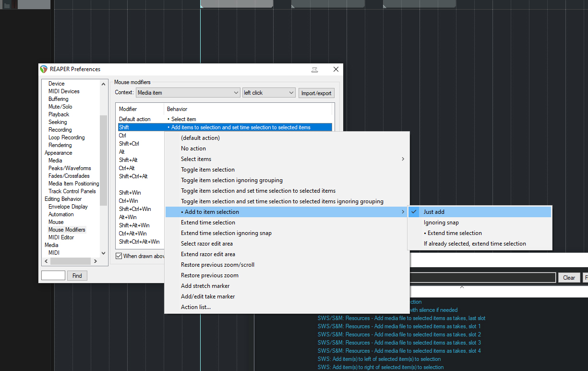Select action 'Add item(s) to right of selected item(s)'
This screenshot has height=371, width=588.
tap(381, 367)
